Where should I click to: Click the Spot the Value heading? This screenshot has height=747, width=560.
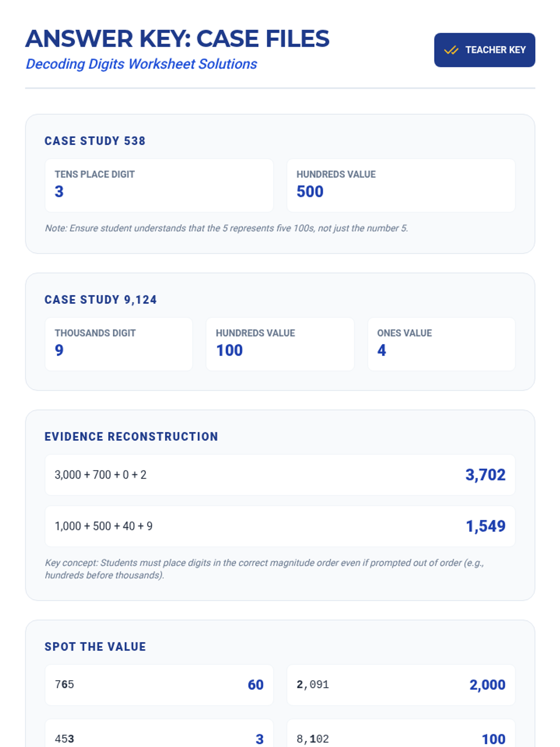pyautogui.click(x=95, y=647)
